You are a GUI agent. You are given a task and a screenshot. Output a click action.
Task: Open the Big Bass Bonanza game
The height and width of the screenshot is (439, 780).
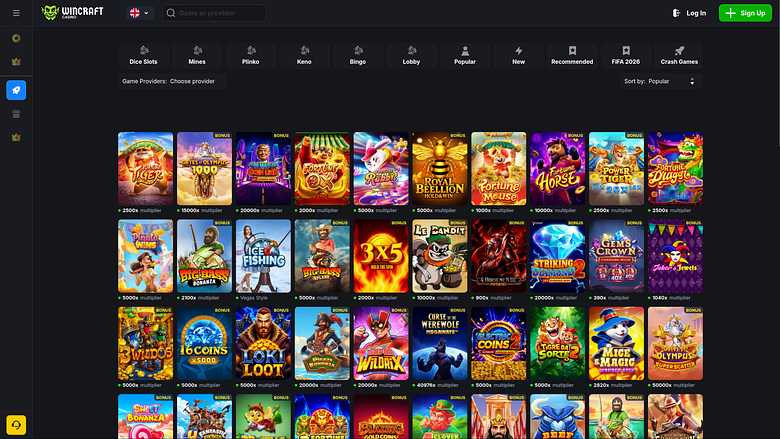point(204,256)
